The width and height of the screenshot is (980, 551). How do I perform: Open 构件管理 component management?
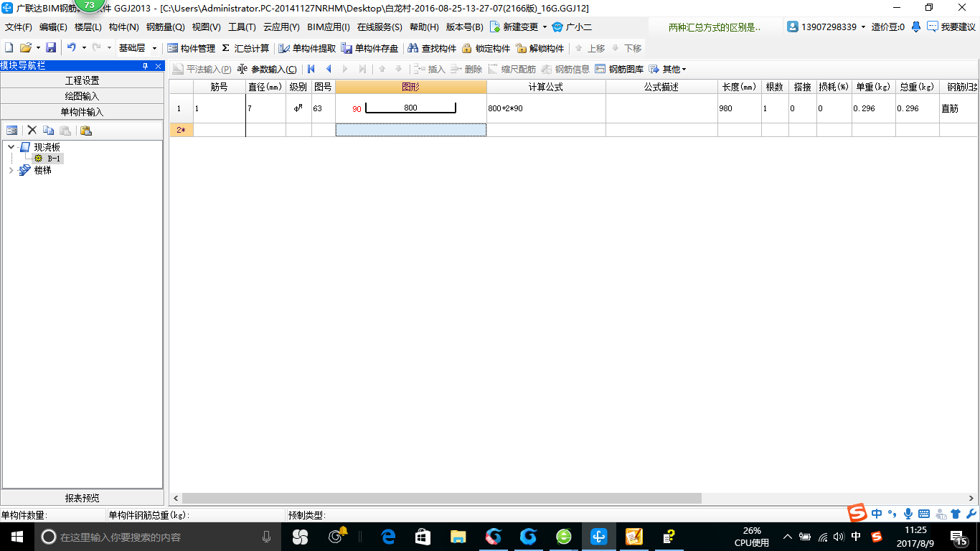pos(191,48)
